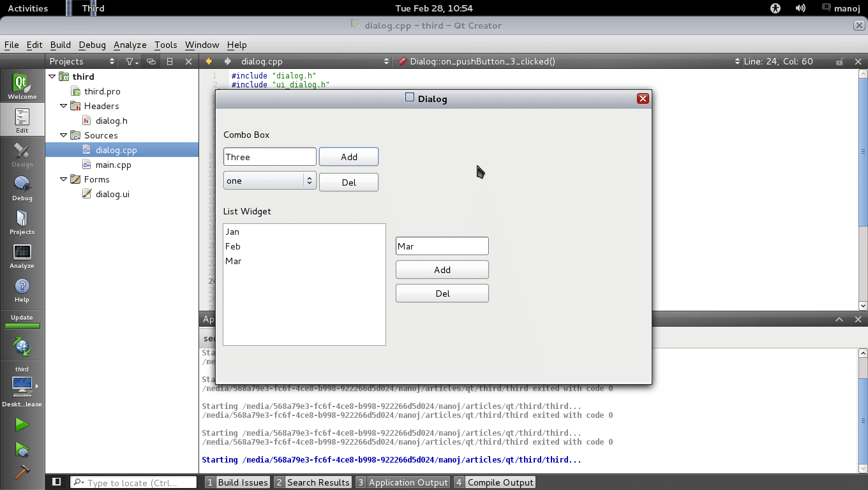Open the Tools menu
This screenshot has width=868, height=490.
click(x=165, y=45)
